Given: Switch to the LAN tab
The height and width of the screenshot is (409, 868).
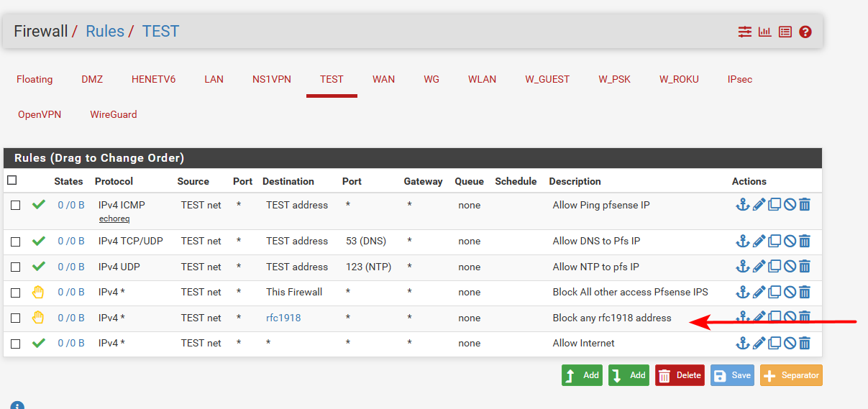Looking at the screenshot, I should [x=214, y=79].
